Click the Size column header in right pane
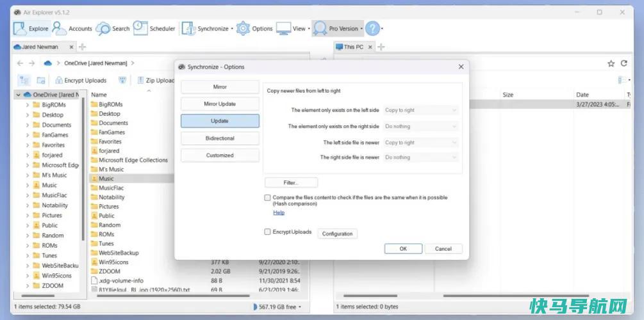Screen dimensions: 644x320 pos(508,95)
